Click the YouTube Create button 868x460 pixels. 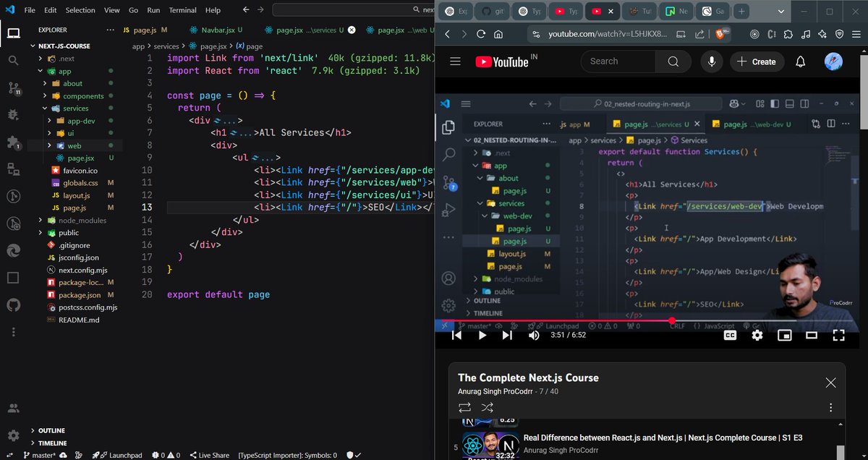tap(756, 61)
